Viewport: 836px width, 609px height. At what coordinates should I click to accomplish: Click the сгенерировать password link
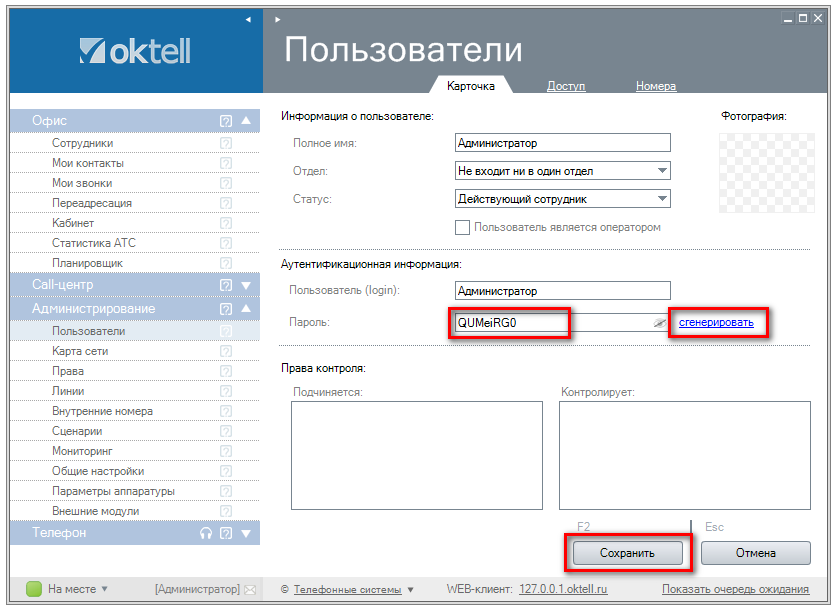(716, 322)
